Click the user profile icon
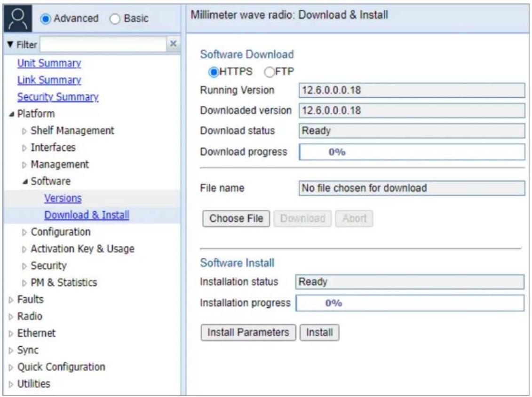Screen dimensions: 532x397 pyautogui.click(x=18, y=18)
